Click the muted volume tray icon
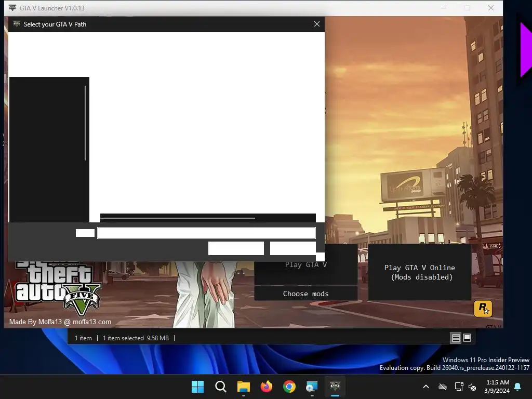This screenshot has width=532, height=399. (472, 387)
